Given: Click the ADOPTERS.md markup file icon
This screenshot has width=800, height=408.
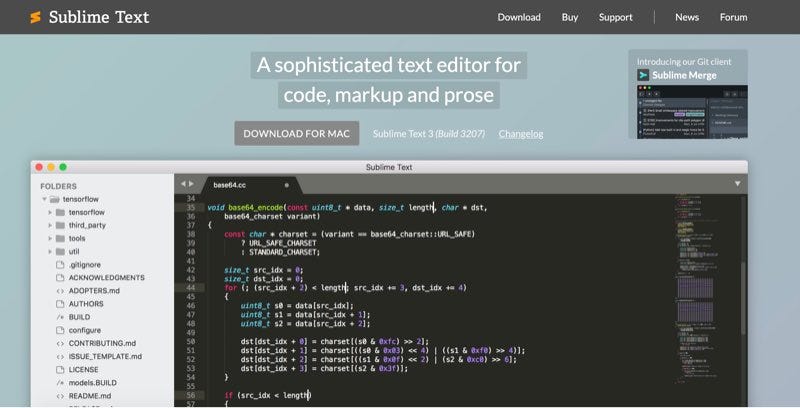Looking at the screenshot, I should click(60, 291).
